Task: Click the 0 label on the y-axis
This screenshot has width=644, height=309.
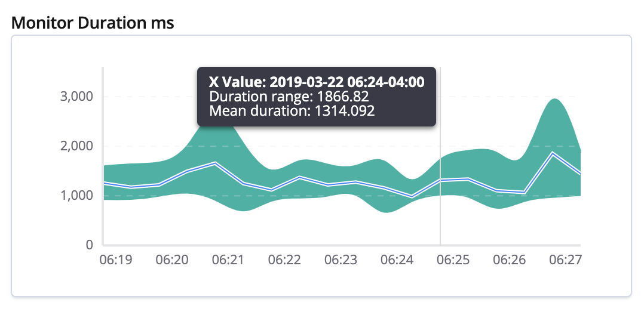Action: click(90, 245)
